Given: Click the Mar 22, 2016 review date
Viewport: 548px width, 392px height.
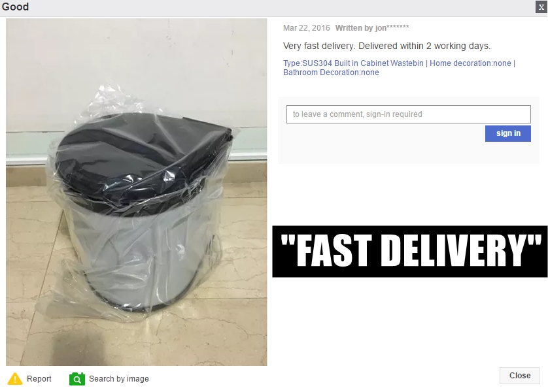Looking at the screenshot, I should click(x=307, y=28).
